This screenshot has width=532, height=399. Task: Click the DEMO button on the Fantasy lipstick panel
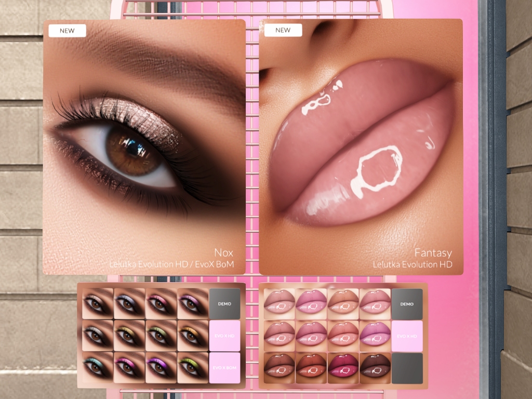click(407, 303)
